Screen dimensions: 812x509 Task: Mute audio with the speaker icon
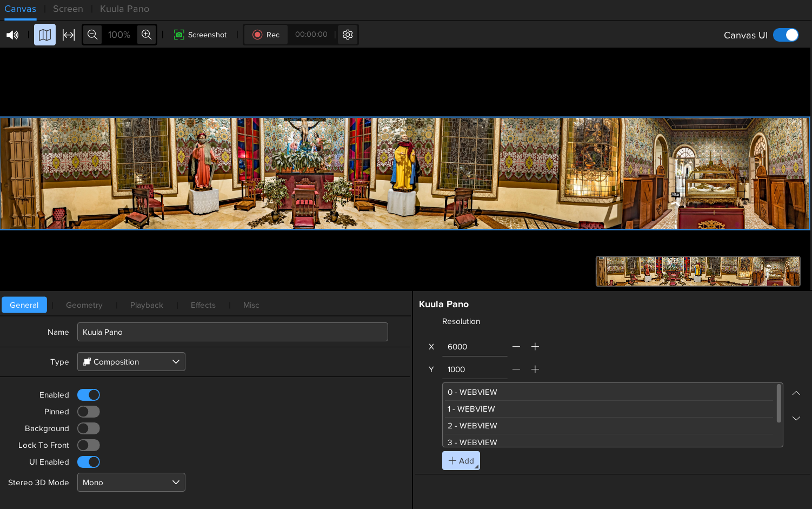coord(12,35)
